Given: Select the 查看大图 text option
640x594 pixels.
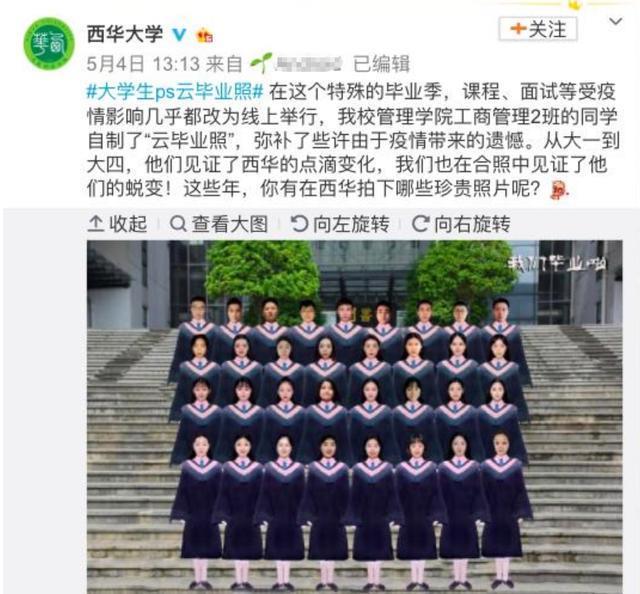Looking at the screenshot, I should click(230, 224).
